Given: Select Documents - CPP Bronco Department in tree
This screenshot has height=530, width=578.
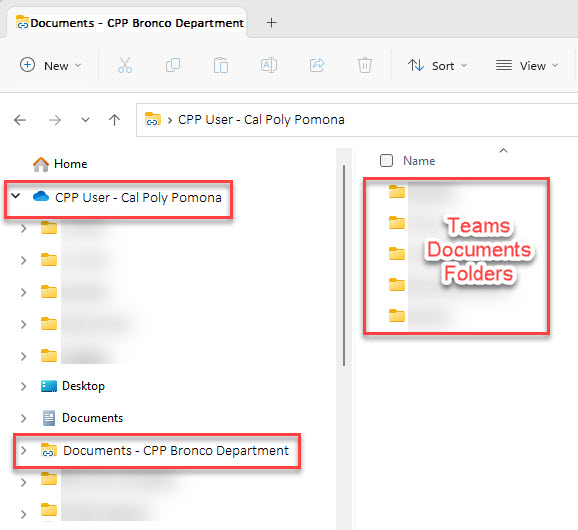Looking at the screenshot, I should click(176, 451).
